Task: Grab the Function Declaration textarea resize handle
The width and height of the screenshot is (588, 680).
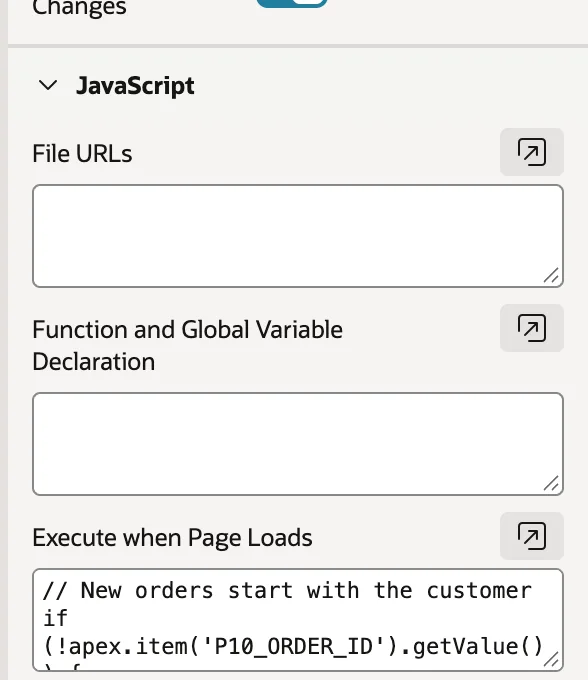Action: point(552,484)
